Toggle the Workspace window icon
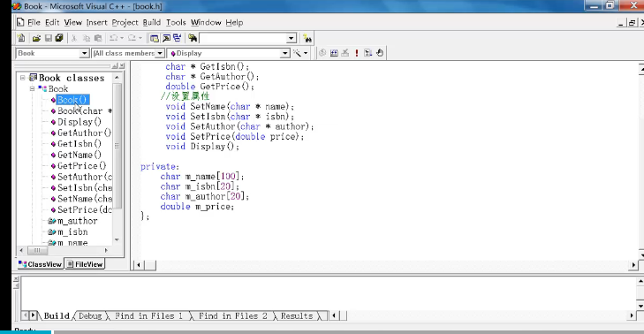The height and width of the screenshot is (334, 644). [155, 38]
